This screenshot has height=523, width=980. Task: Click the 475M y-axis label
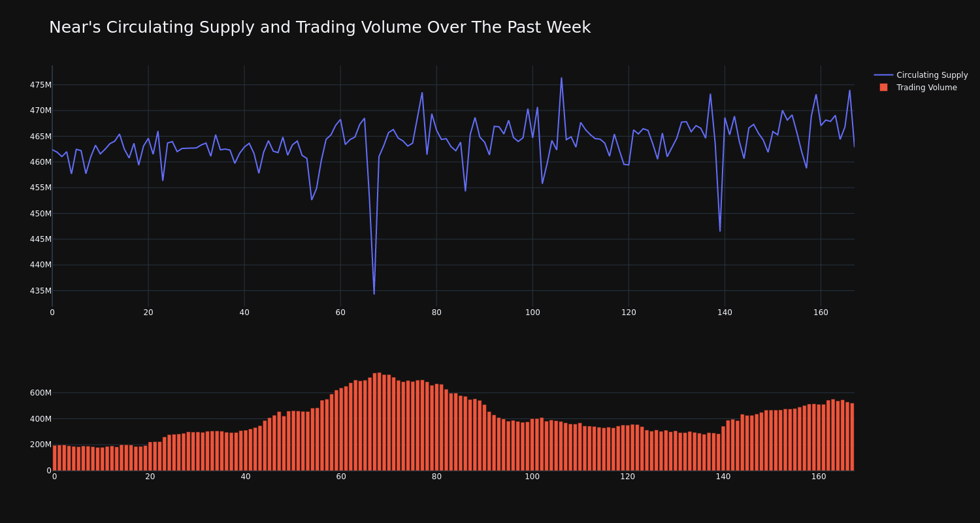41,85
